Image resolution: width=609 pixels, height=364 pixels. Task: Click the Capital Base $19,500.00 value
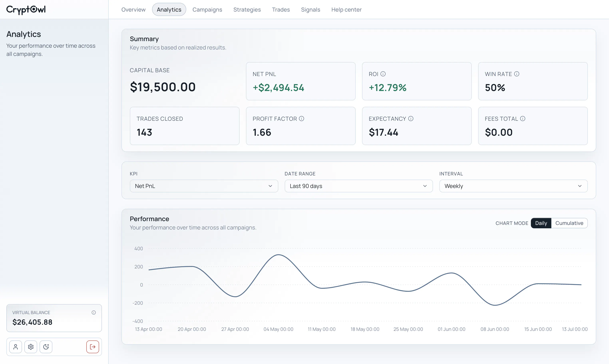tap(163, 87)
